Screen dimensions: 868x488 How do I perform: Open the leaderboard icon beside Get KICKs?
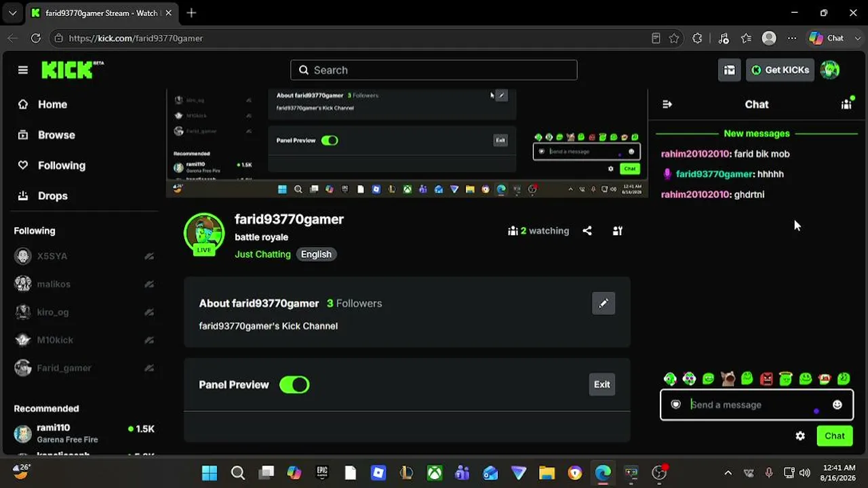tap(730, 70)
